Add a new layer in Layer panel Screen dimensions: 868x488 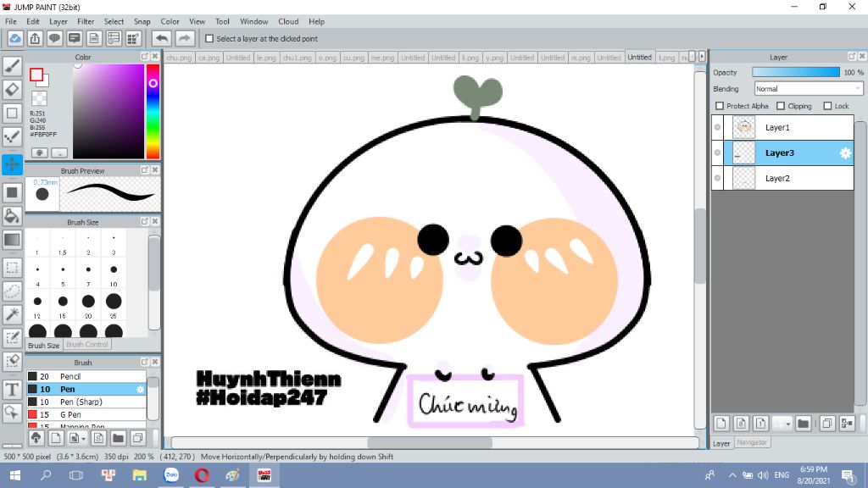coord(721,424)
